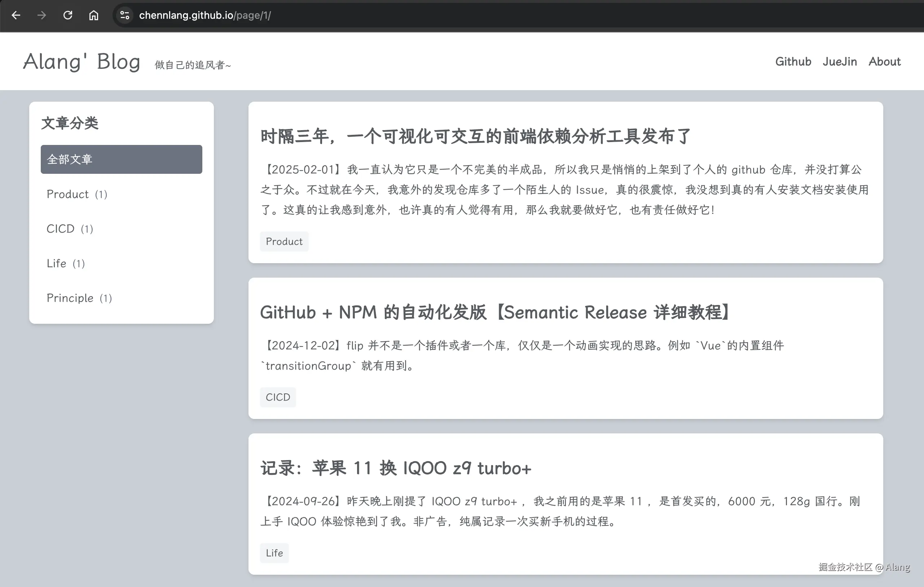
Task: Open the Github navigation link
Action: pyautogui.click(x=793, y=62)
